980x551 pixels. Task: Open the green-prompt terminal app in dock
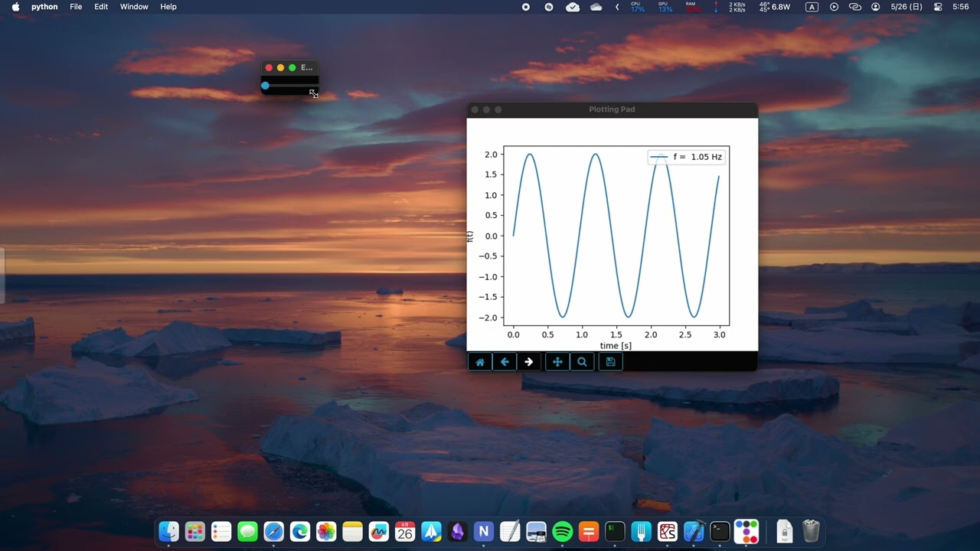tap(615, 531)
